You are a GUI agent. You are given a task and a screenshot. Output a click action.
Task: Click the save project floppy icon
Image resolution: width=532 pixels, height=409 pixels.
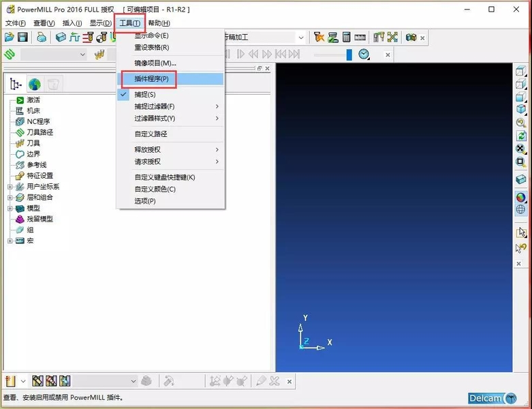pyautogui.click(x=22, y=37)
